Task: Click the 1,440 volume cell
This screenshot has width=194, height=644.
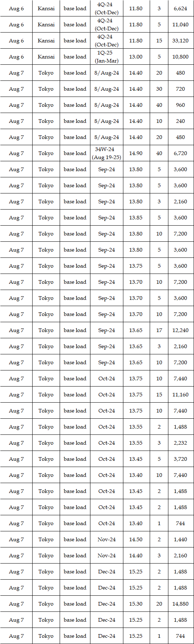Action: [181, 539]
